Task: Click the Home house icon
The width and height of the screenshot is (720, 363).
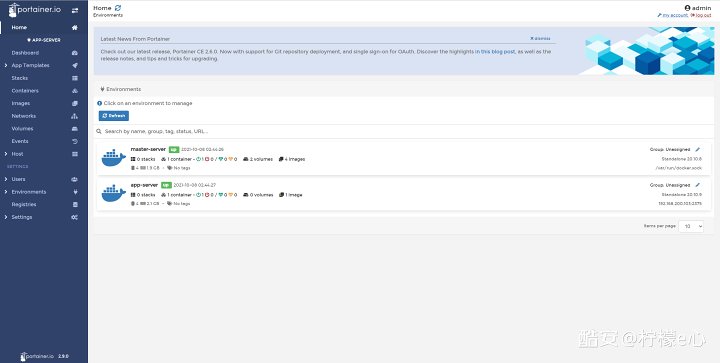Action: 74,28
